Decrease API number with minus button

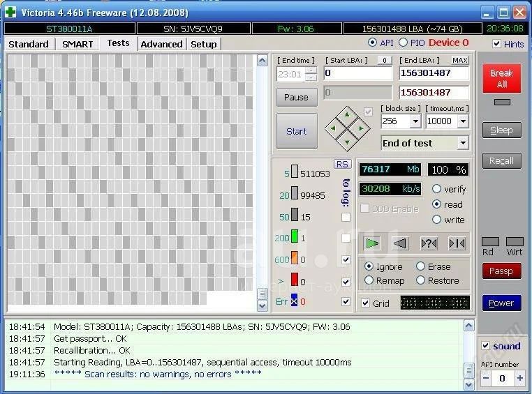pos(486,378)
